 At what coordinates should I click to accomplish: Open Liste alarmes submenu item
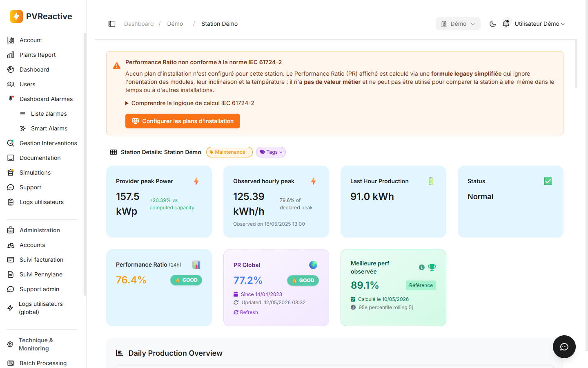tap(49, 114)
